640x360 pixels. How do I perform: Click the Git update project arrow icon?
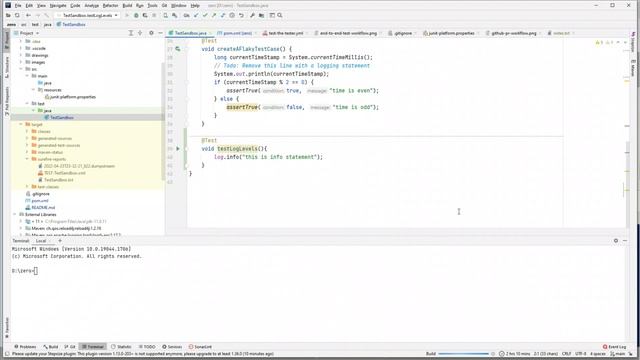point(196,16)
